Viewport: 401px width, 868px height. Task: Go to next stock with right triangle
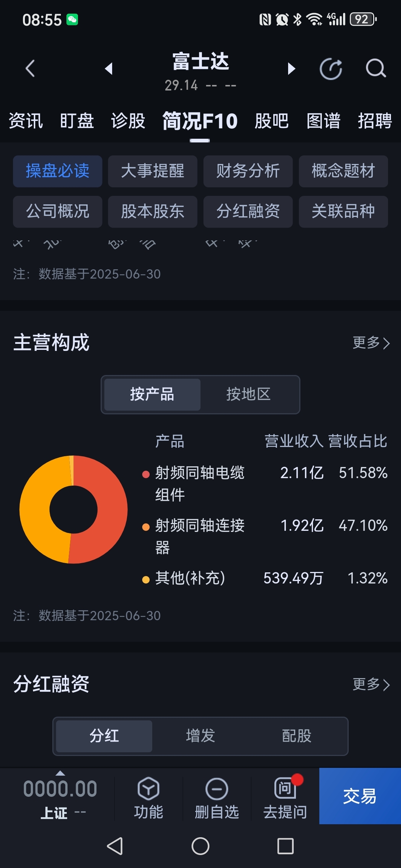[x=291, y=69]
